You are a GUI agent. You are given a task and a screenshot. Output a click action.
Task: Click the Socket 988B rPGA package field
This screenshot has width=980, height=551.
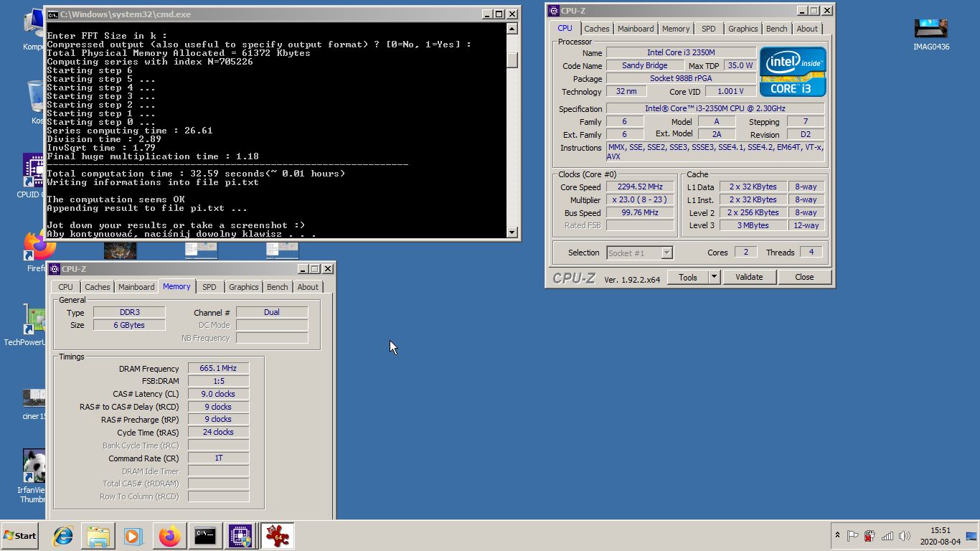point(681,78)
